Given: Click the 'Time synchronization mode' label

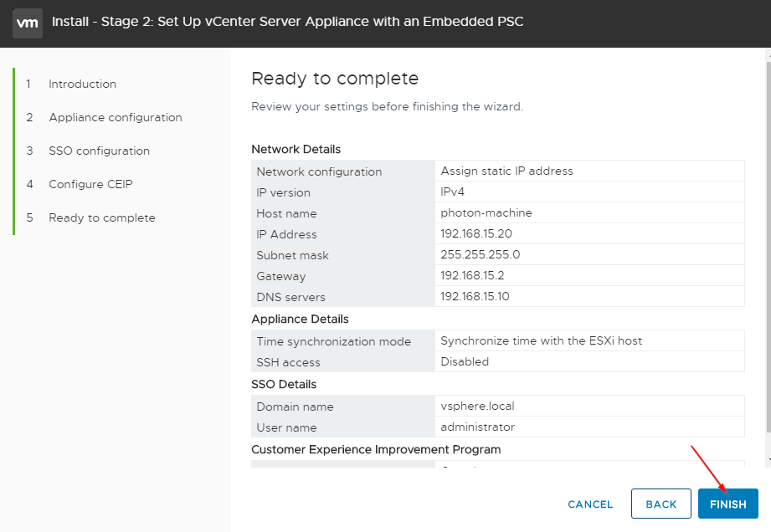Looking at the screenshot, I should tap(333, 341).
